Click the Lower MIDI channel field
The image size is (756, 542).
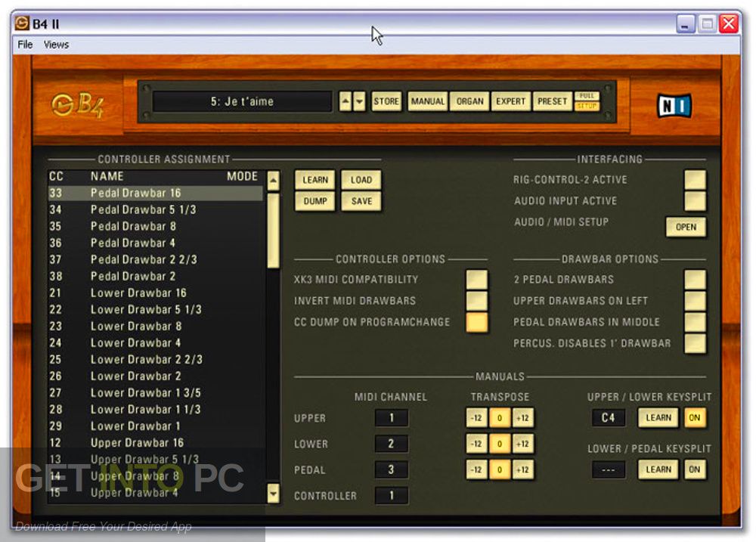tap(391, 444)
